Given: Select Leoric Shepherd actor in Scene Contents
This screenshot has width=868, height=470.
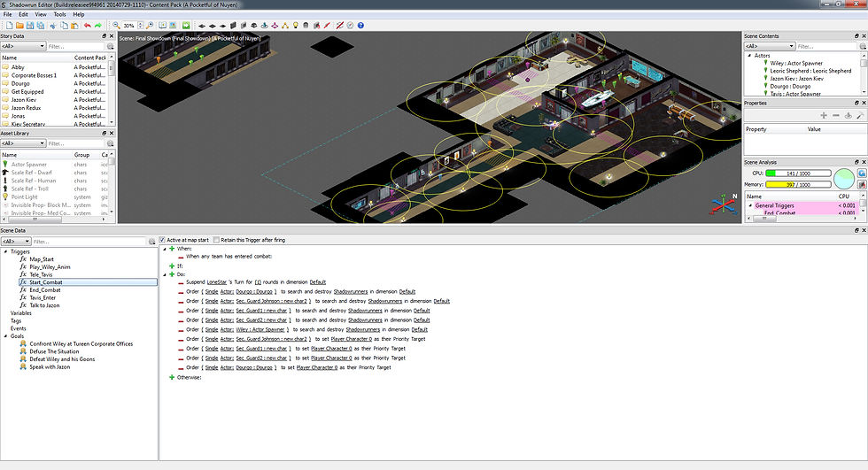Looking at the screenshot, I should coord(810,71).
